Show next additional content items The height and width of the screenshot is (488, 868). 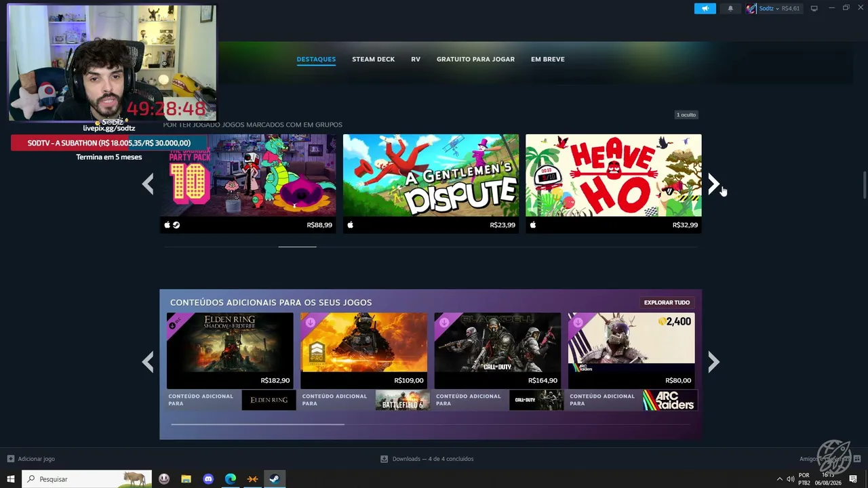point(713,363)
